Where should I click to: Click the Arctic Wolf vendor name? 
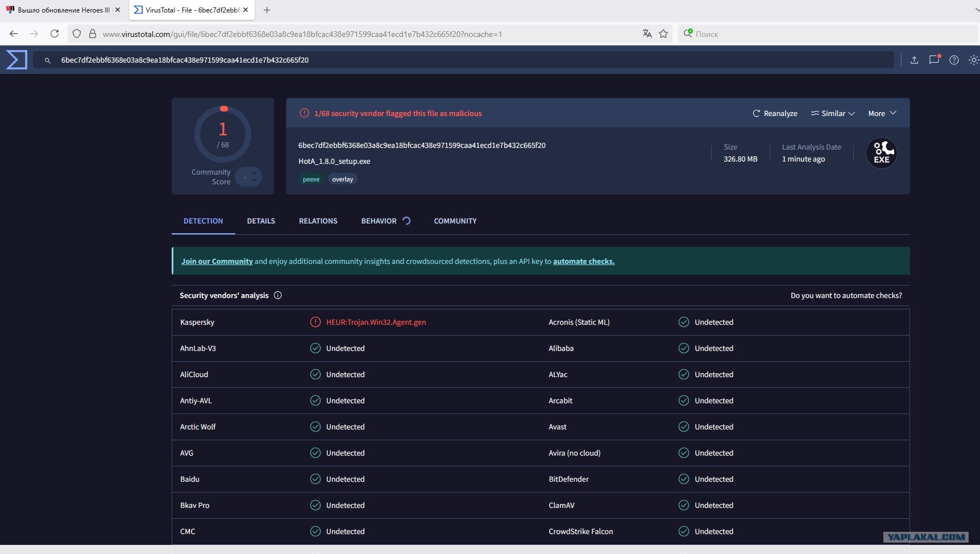(x=198, y=427)
